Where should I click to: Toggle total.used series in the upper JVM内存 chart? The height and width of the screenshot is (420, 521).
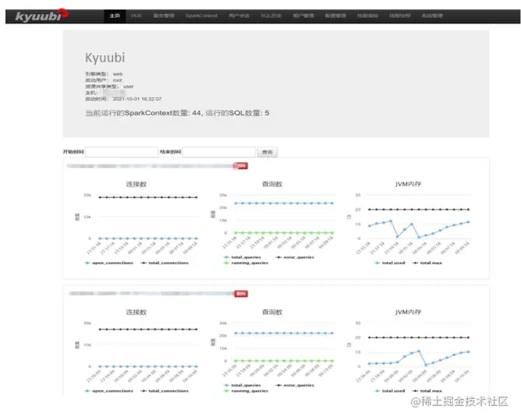coord(389,263)
